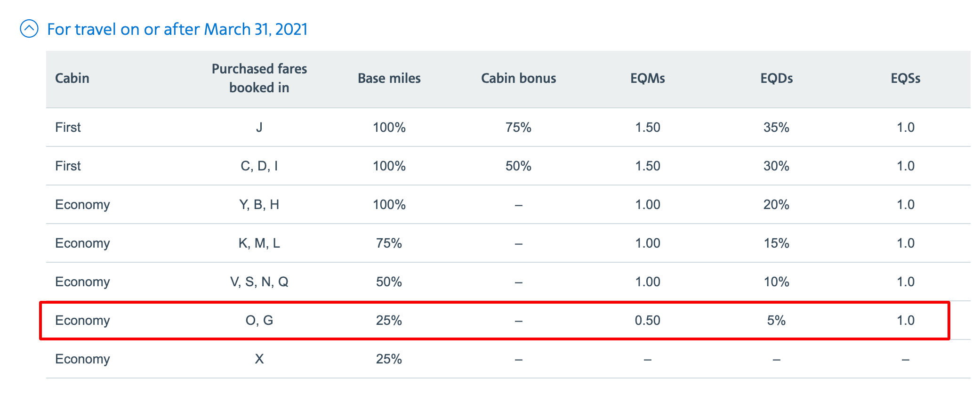This screenshot has height=403, width=980.
Task: Select the 'C, D, I' fare cell
Action: pos(259,166)
